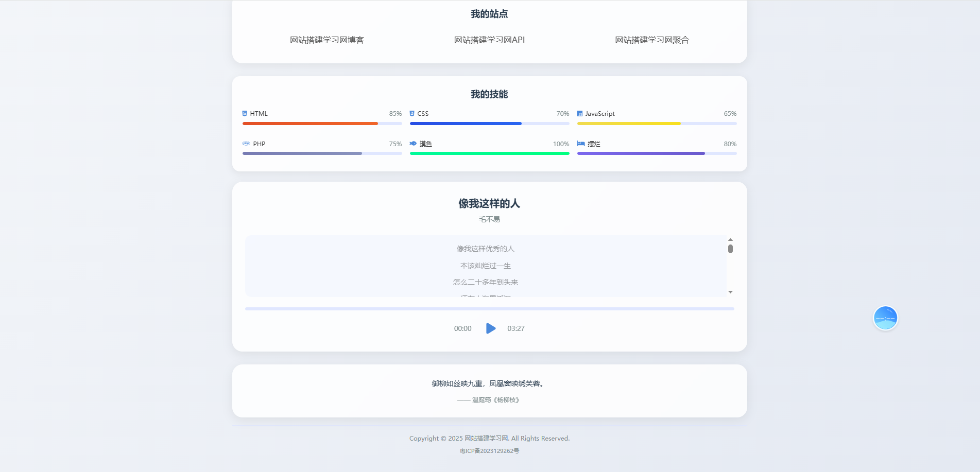Image resolution: width=980 pixels, height=472 pixels.
Task: Click the HTML skill icon
Action: click(x=245, y=114)
